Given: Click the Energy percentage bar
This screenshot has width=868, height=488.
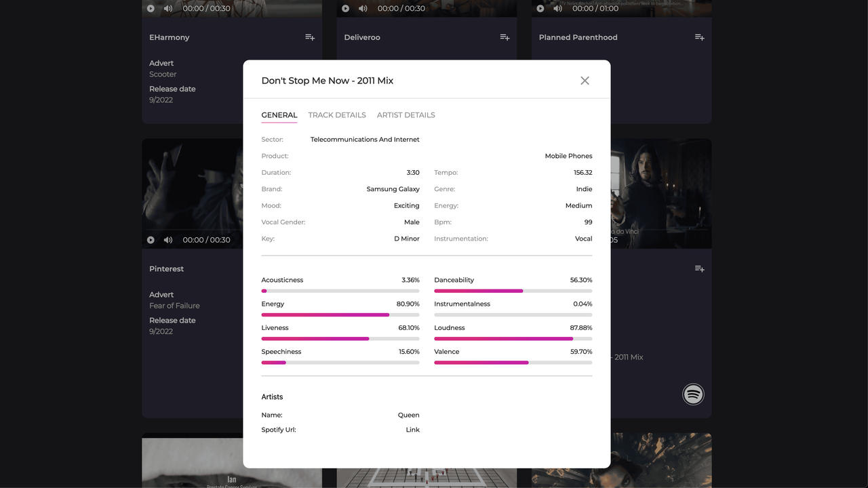Looking at the screenshot, I should pos(340,315).
